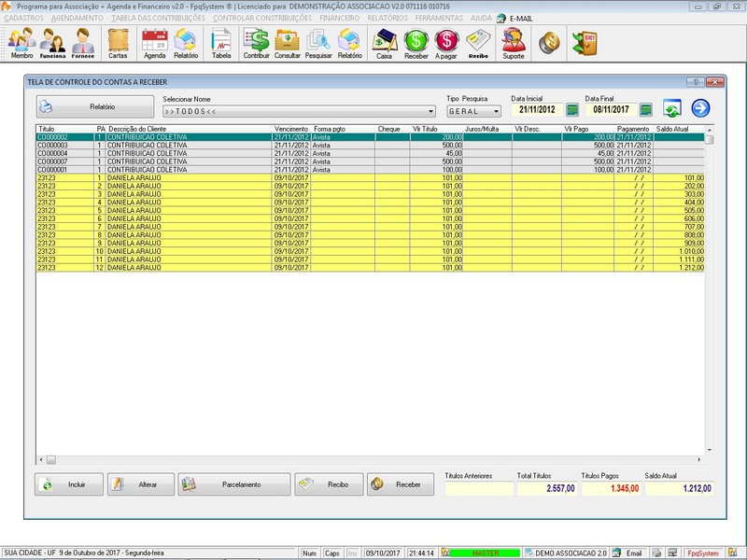Click the DEMO ASSOCIACAO 2.0 status entry
The height and width of the screenshot is (560, 747).
(x=566, y=553)
